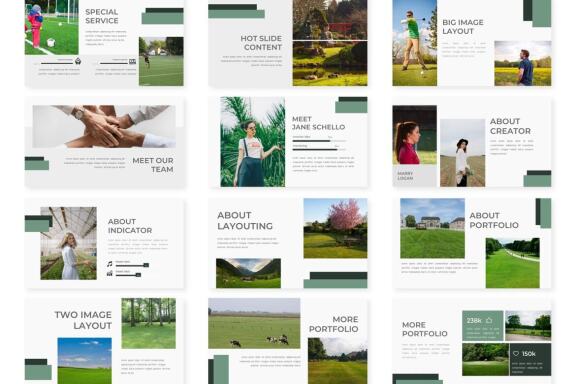
Task: Select the slider beside the bar chart icon
Action: (128, 274)
